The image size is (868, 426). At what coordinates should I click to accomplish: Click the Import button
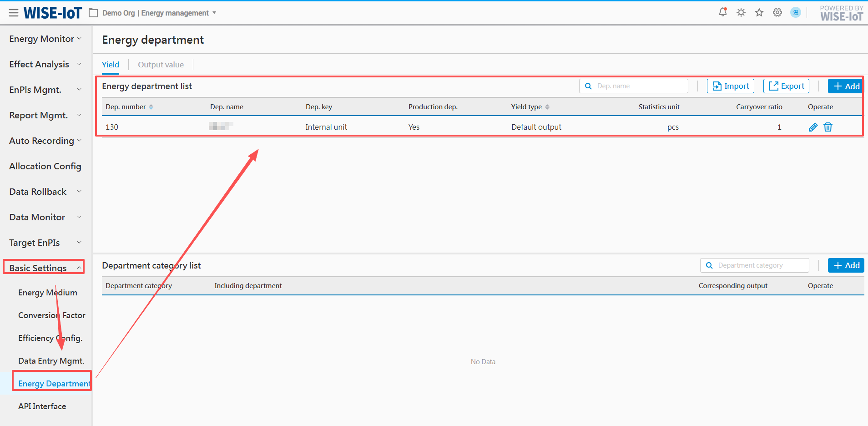coord(731,86)
